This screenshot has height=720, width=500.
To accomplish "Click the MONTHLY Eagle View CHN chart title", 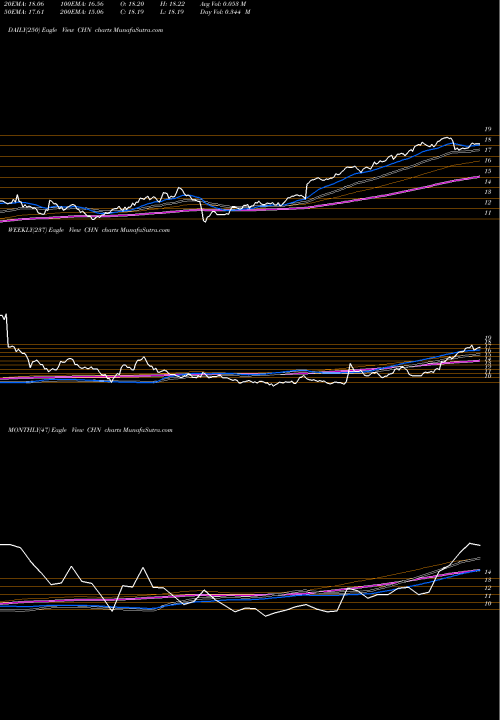I will click(x=90, y=430).
